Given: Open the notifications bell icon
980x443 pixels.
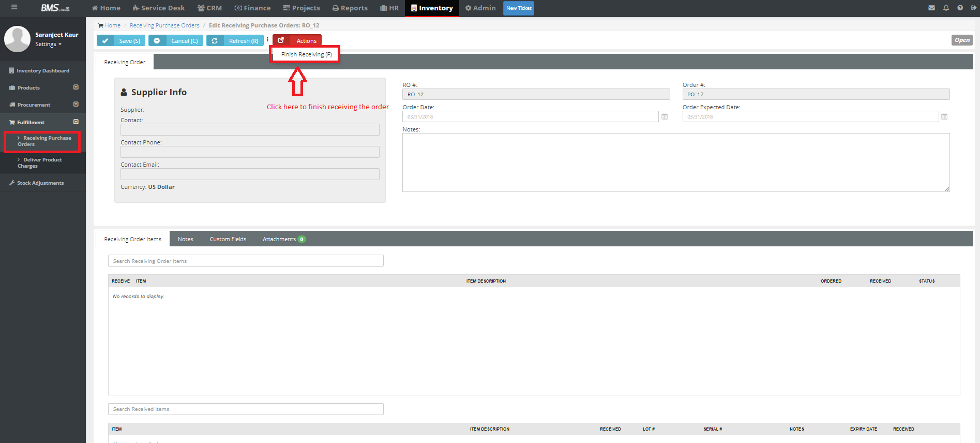Looking at the screenshot, I should [x=946, y=8].
